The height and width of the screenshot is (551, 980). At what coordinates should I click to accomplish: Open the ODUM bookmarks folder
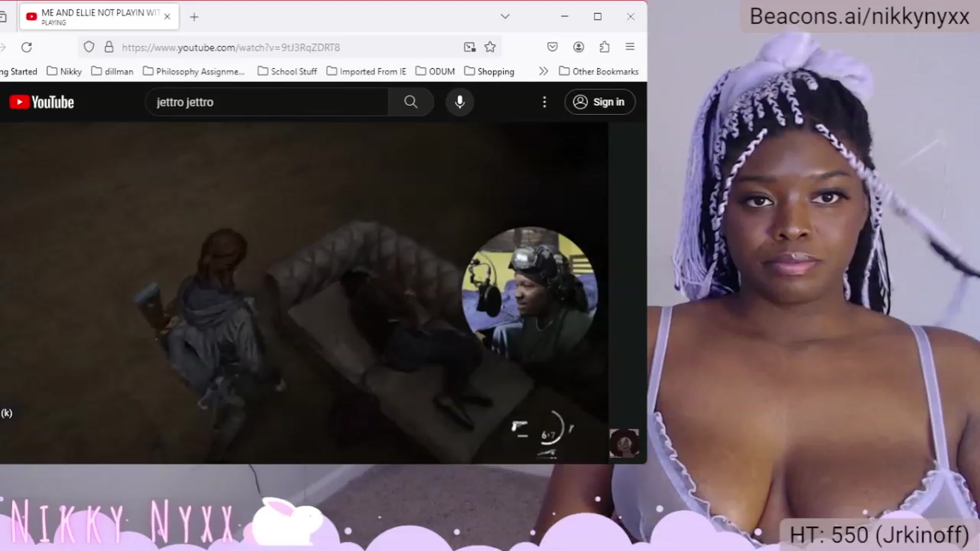tap(435, 71)
